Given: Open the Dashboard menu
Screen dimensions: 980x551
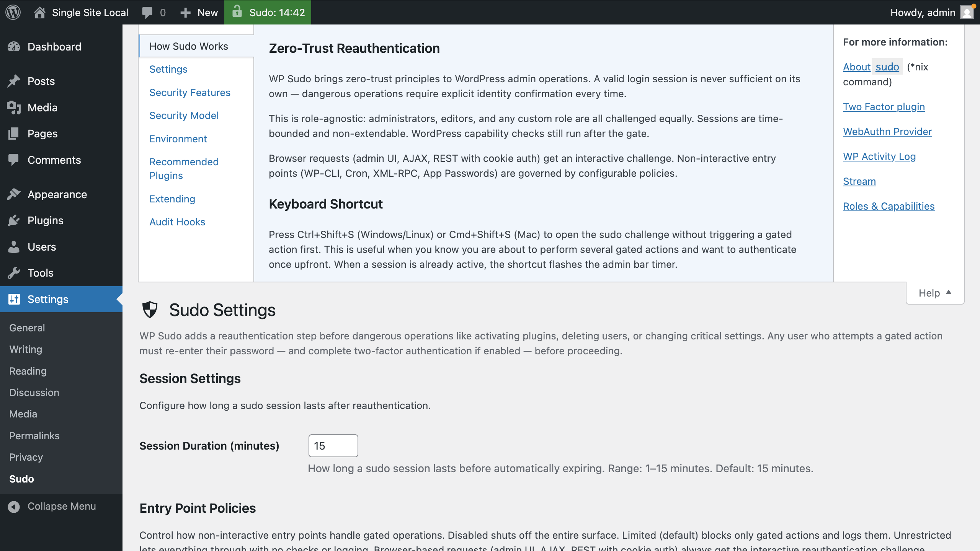Looking at the screenshot, I should point(54,47).
